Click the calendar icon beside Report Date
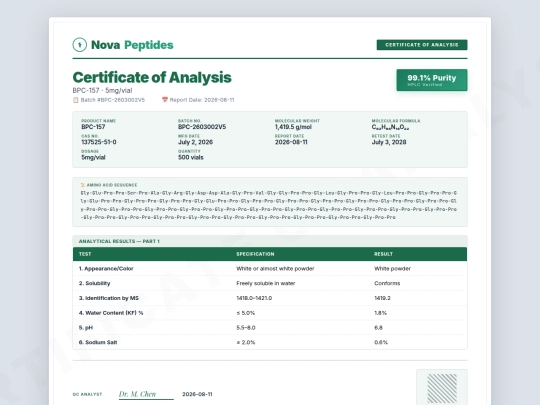The image size is (540, 405). tap(165, 100)
